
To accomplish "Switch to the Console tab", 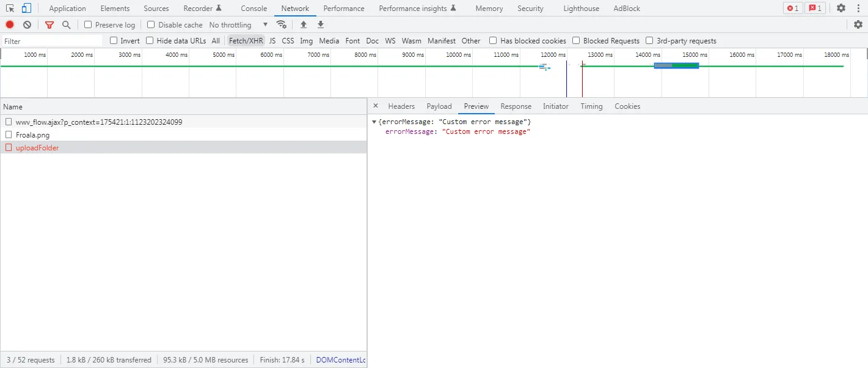I will tap(253, 9).
